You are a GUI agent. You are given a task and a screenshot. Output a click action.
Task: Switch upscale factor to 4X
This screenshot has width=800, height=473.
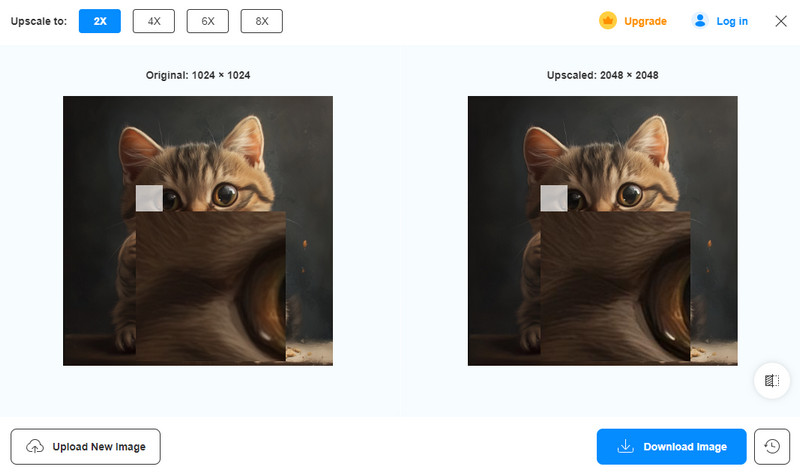click(x=154, y=21)
